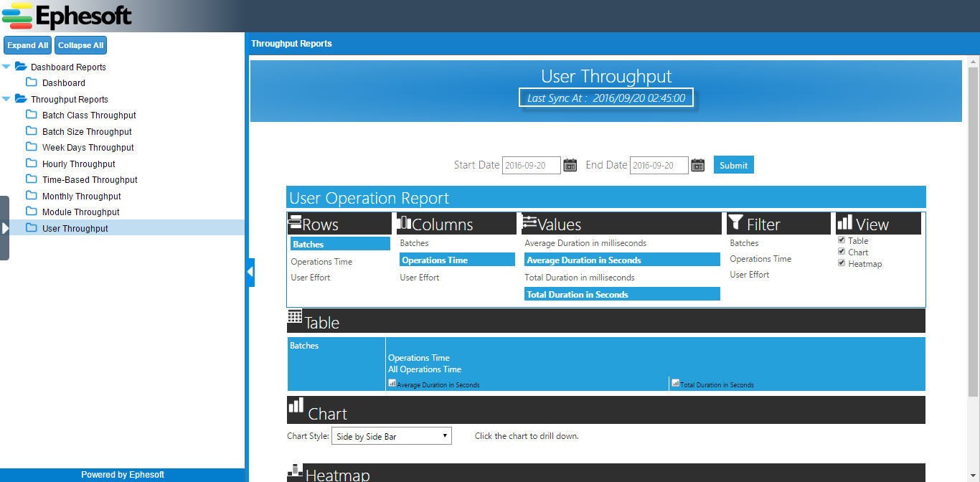Select User Effort in the Columns list
This screenshot has height=482, width=980.
(420, 277)
